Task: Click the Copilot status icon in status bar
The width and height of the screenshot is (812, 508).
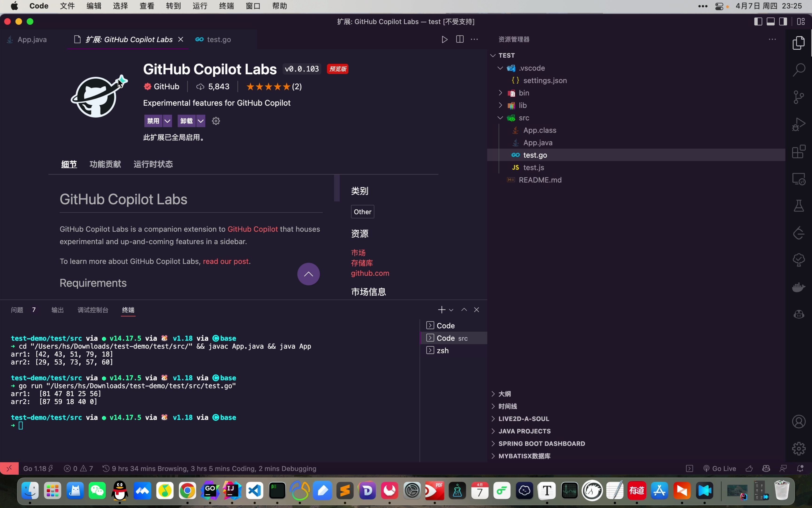Action: 766,468
